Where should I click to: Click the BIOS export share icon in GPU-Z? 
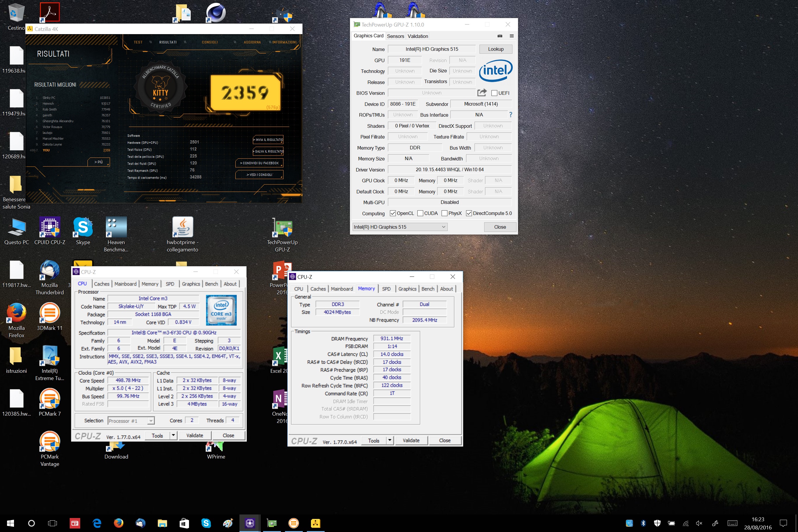coord(482,93)
